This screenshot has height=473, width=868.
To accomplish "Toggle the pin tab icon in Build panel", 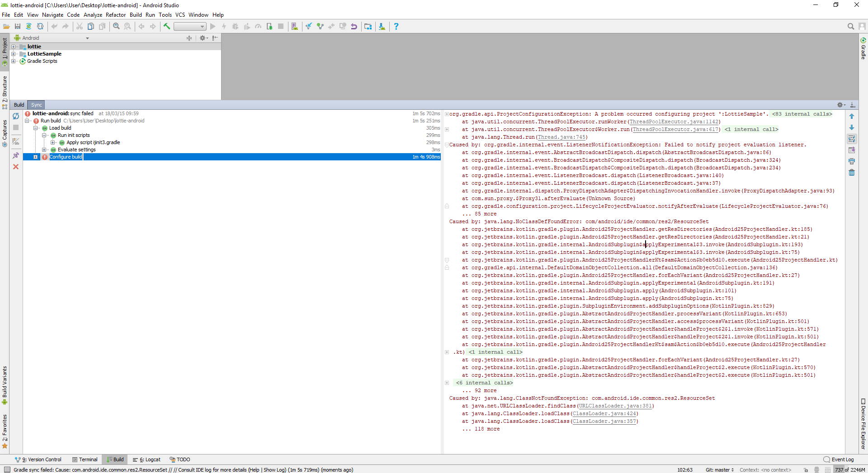I will pos(16,155).
